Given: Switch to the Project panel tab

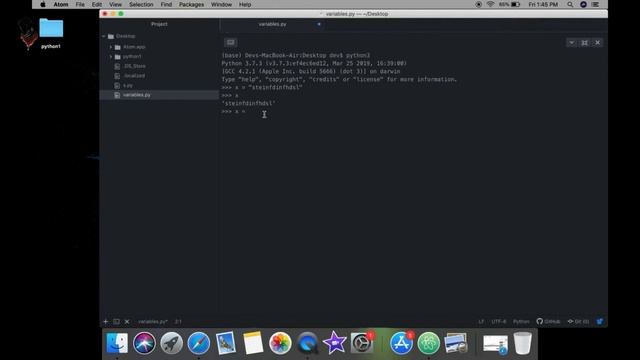Looking at the screenshot, I should pyautogui.click(x=159, y=24).
